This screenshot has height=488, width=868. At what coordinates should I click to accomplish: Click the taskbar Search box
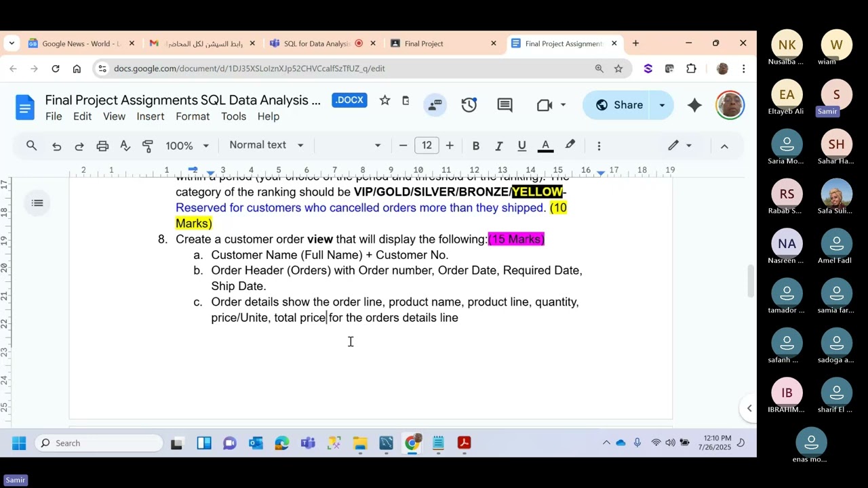tap(99, 443)
